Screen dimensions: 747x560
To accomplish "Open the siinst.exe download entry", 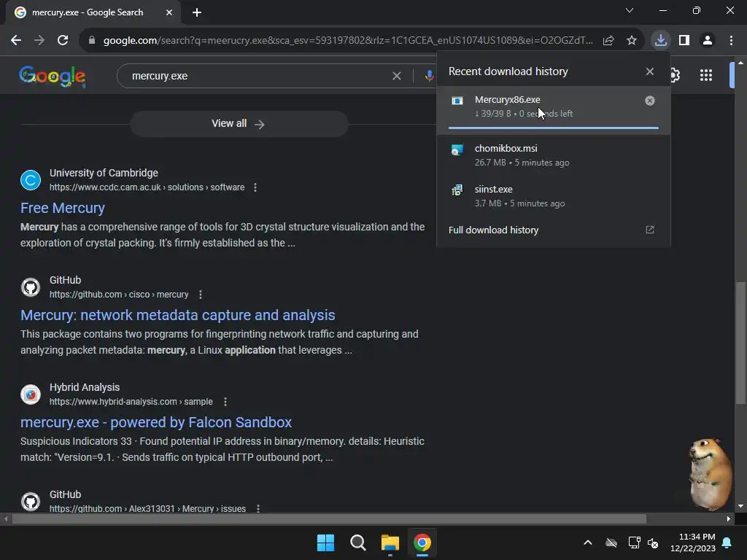I will 554,196.
